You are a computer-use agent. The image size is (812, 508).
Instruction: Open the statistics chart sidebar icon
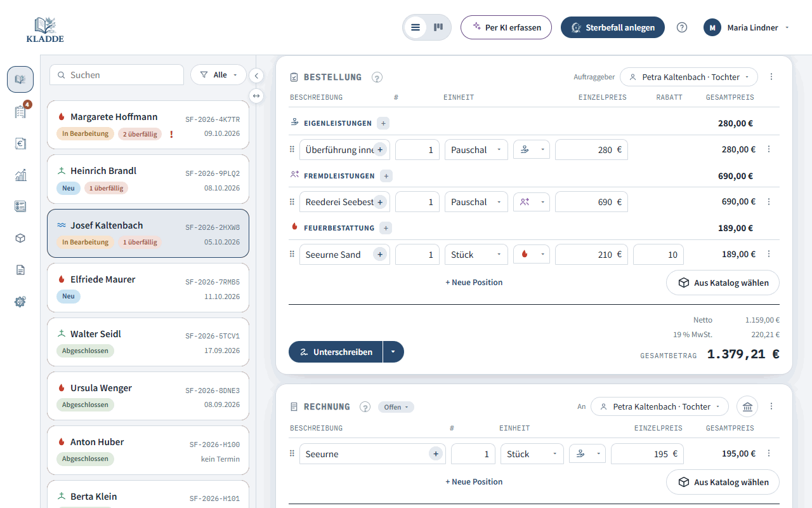tap(20, 175)
